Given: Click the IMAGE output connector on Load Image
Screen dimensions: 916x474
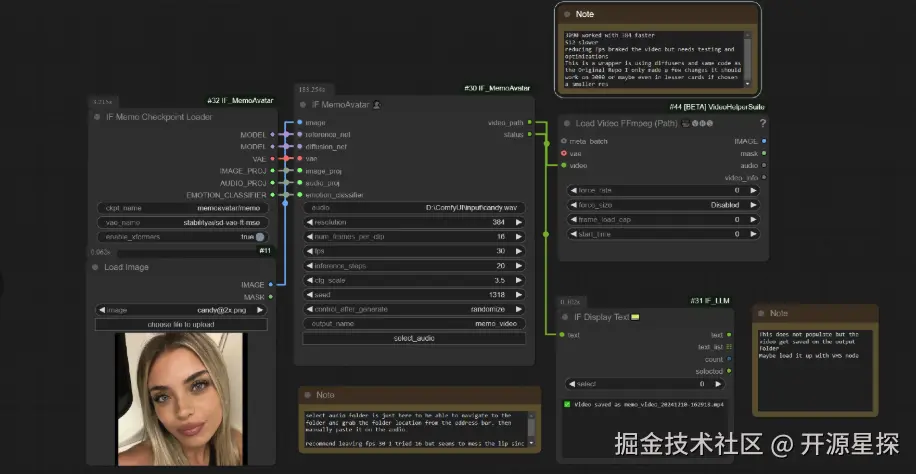Looking at the screenshot, I should [x=270, y=285].
